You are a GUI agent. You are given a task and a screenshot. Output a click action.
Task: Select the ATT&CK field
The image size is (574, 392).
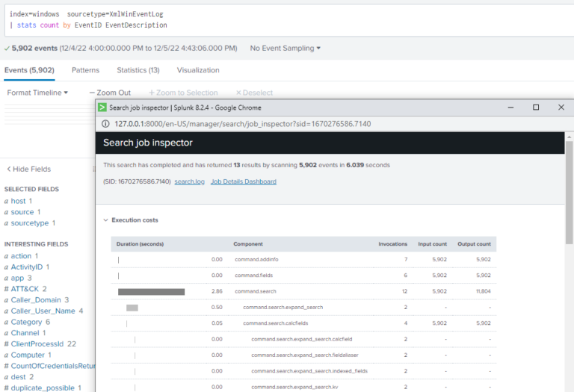[25, 289]
